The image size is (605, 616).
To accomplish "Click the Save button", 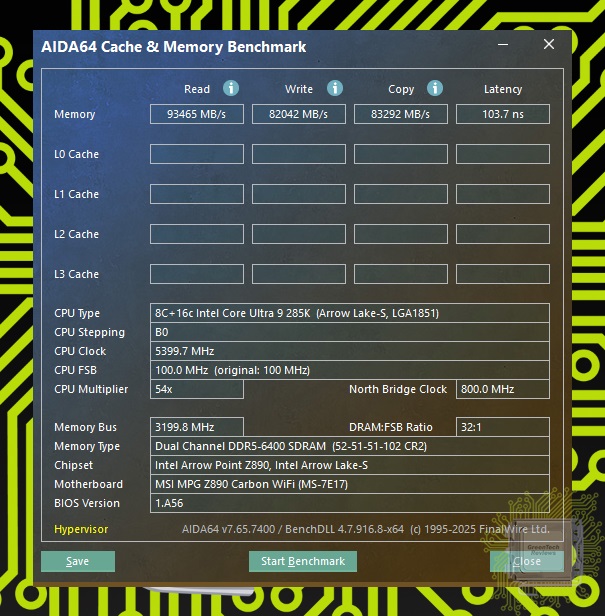I will pyautogui.click(x=78, y=561).
